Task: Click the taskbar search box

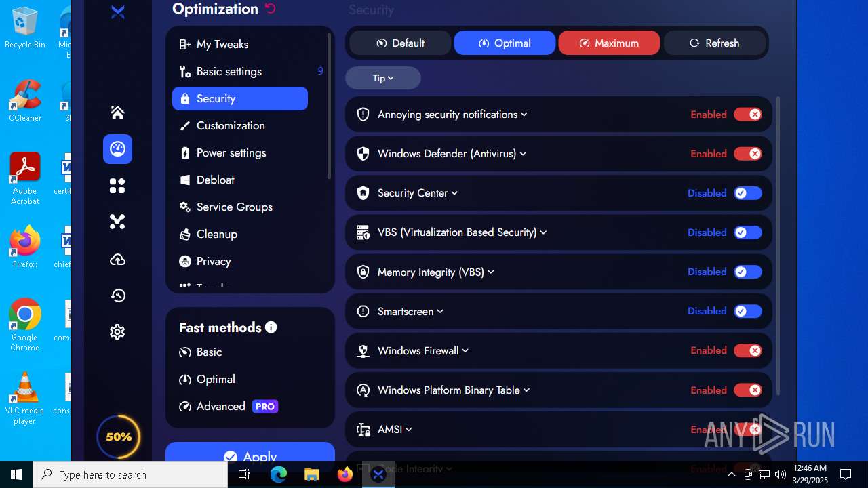Action: (130, 474)
